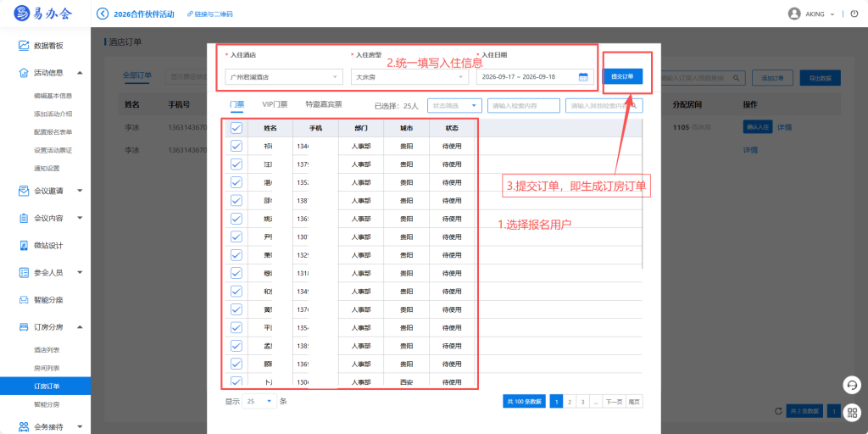Click the refresh icon near pagination
The image size is (868, 434).
(778, 411)
